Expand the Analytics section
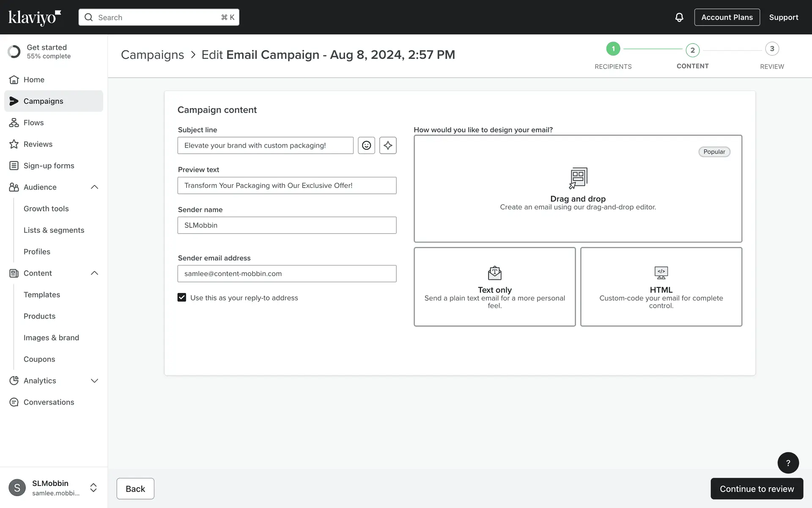 point(94,381)
